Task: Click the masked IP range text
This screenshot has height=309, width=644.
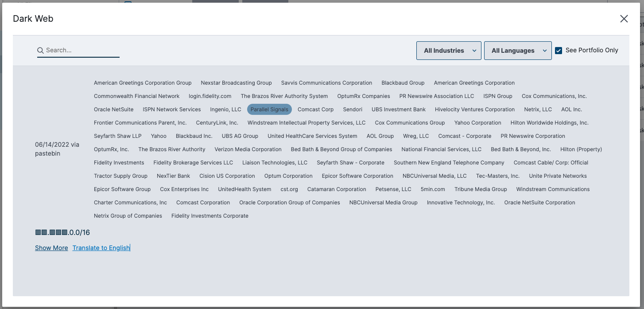Action: [62, 233]
